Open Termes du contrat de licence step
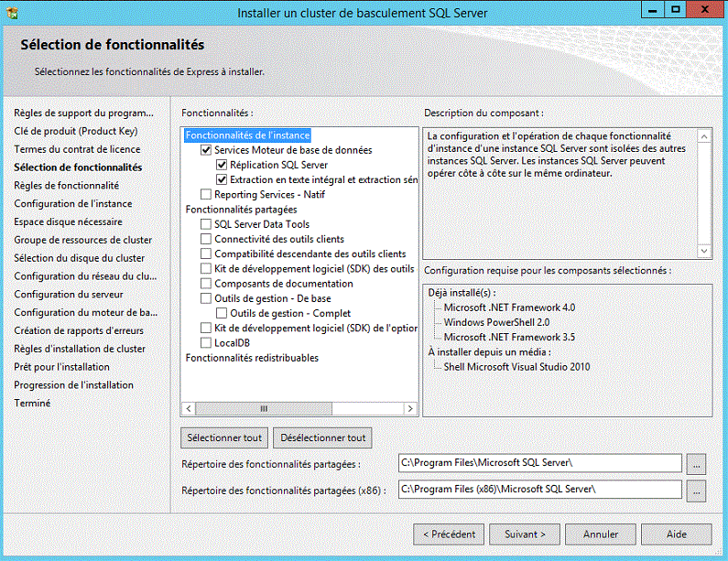The width and height of the screenshot is (728, 561). click(x=77, y=149)
